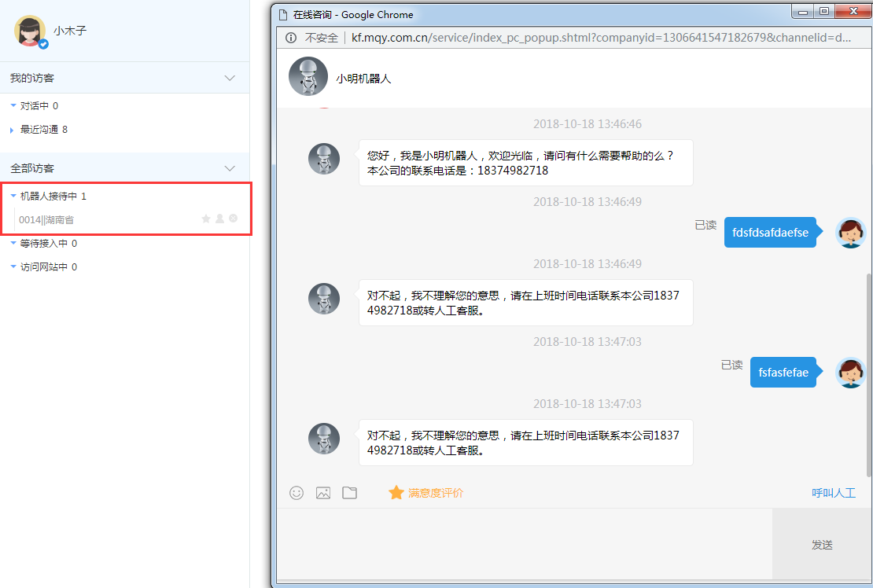
Task: Select visitor 0014||湖南省 in the list
Action: [x=47, y=219]
